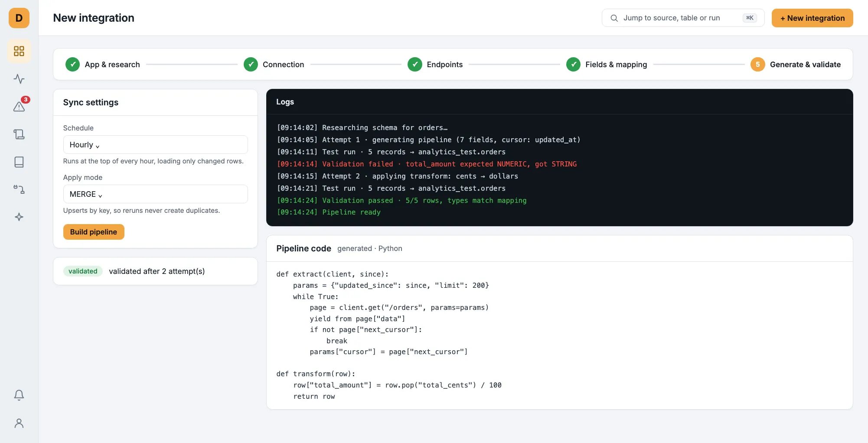The image size is (868, 443).
Task: Click the ⌘K shortcut badge
Action: coord(750,18)
